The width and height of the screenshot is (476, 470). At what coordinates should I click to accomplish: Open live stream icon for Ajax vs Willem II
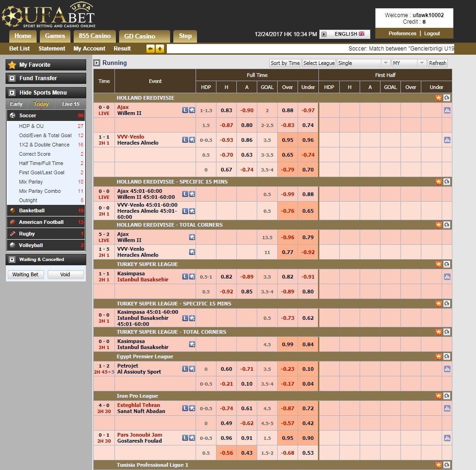[185, 110]
